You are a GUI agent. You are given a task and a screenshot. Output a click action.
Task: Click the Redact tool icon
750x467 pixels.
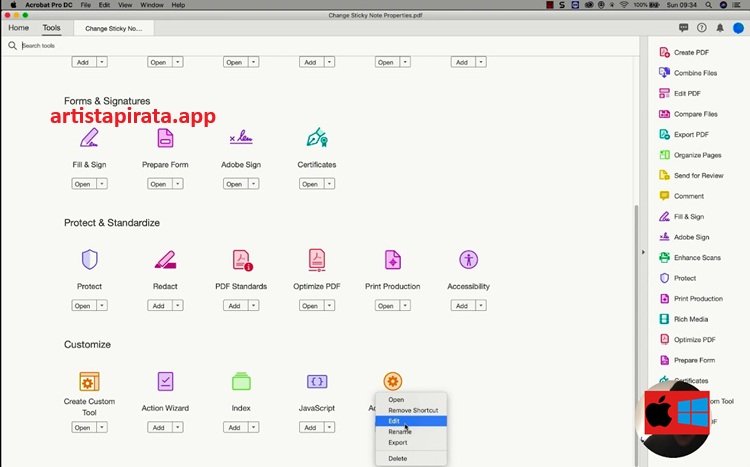(x=165, y=260)
